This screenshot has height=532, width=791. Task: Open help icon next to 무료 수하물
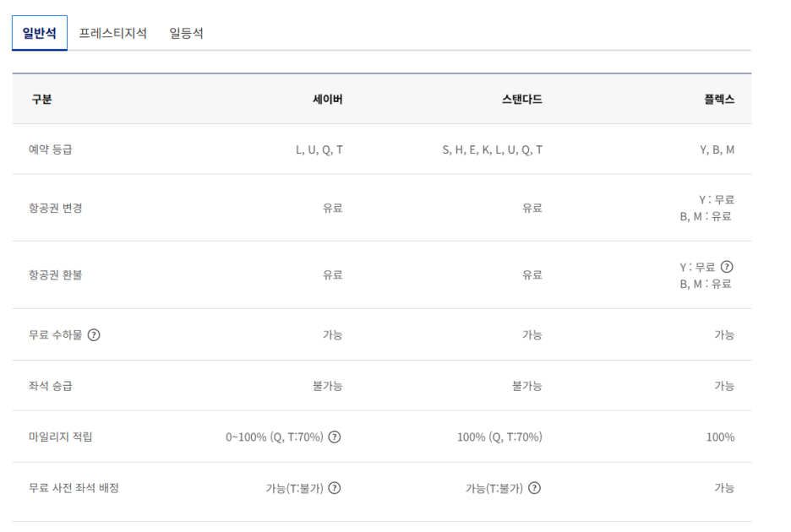(x=94, y=334)
